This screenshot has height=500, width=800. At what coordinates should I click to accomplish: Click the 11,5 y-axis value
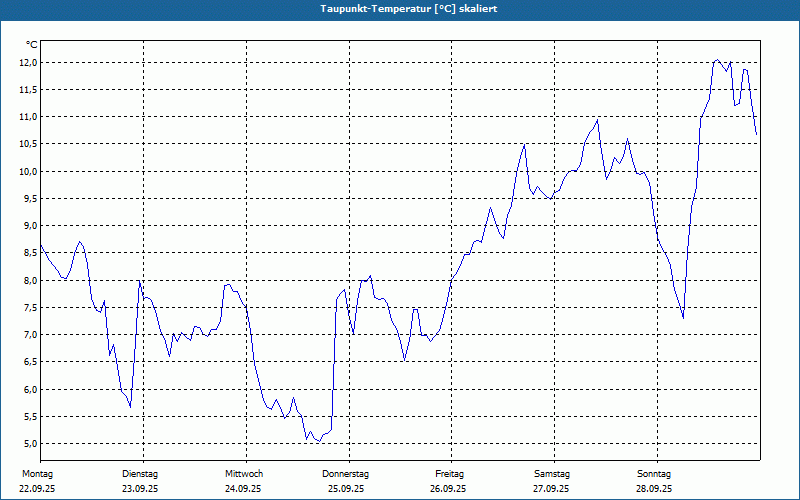[28, 90]
